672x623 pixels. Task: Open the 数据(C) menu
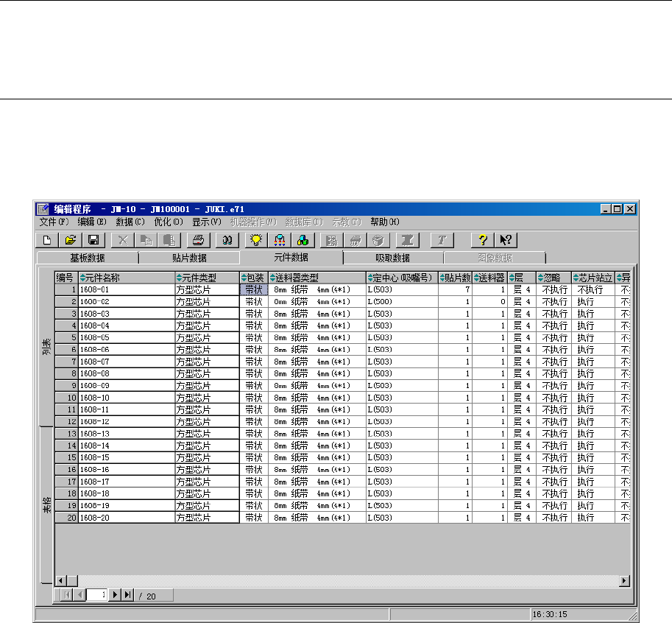tap(130, 222)
